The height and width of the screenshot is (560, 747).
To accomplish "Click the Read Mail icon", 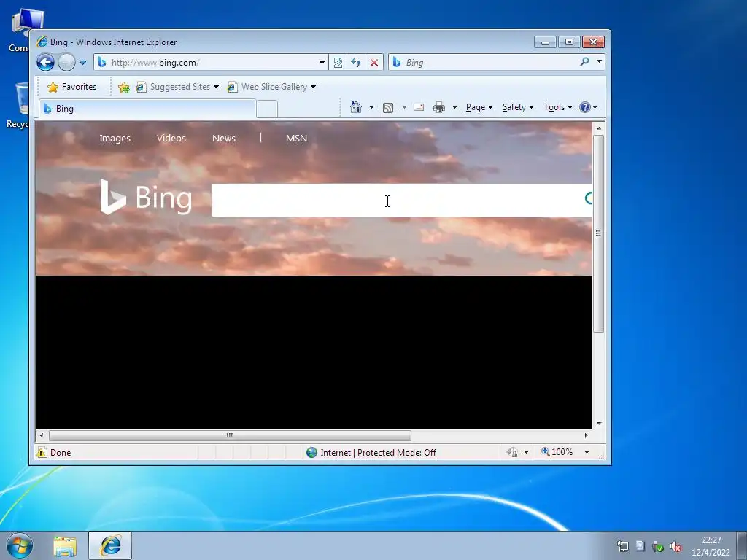I will 419,107.
